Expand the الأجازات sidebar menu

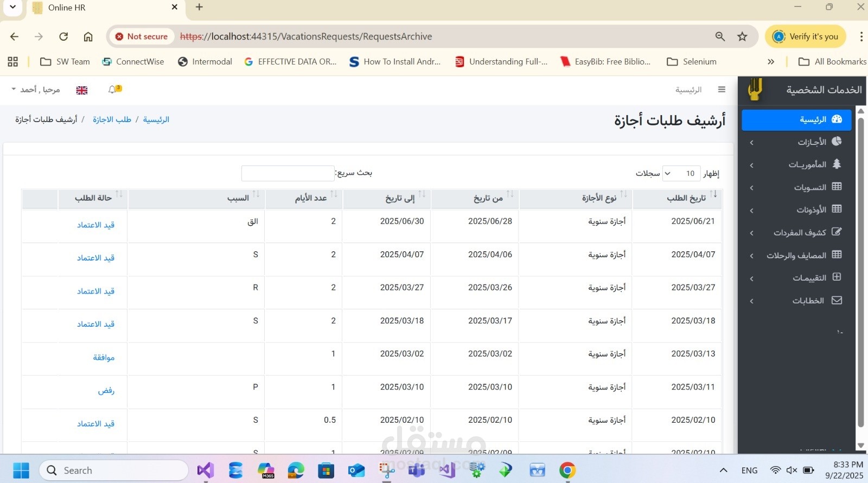(751, 142)
